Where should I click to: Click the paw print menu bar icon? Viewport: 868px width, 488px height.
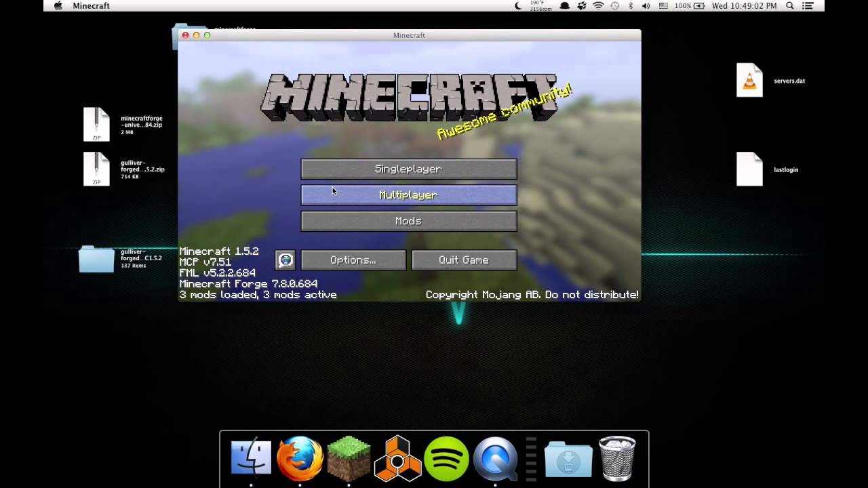(x=582, y=5)
